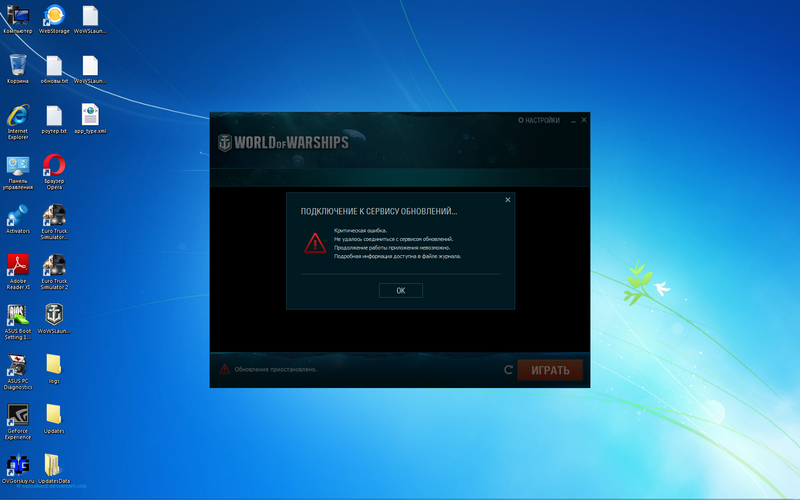Open НАСТРОЙКИ in the launcher header
This screenshot has height=500, width=800.
(539, 120)
